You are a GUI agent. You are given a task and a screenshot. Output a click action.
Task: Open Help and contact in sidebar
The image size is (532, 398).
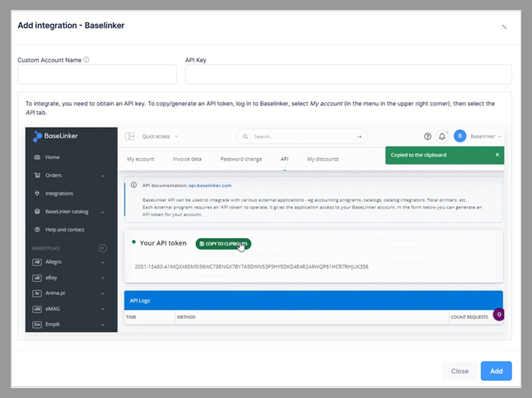64,230
